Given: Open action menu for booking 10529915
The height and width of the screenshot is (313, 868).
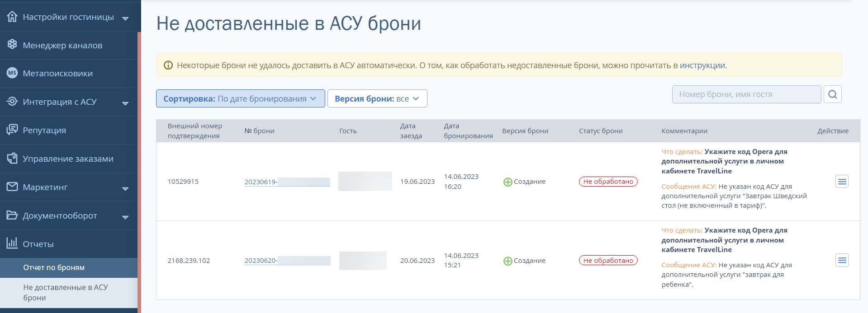Looking at the screenshot, I should coord(842,182).
